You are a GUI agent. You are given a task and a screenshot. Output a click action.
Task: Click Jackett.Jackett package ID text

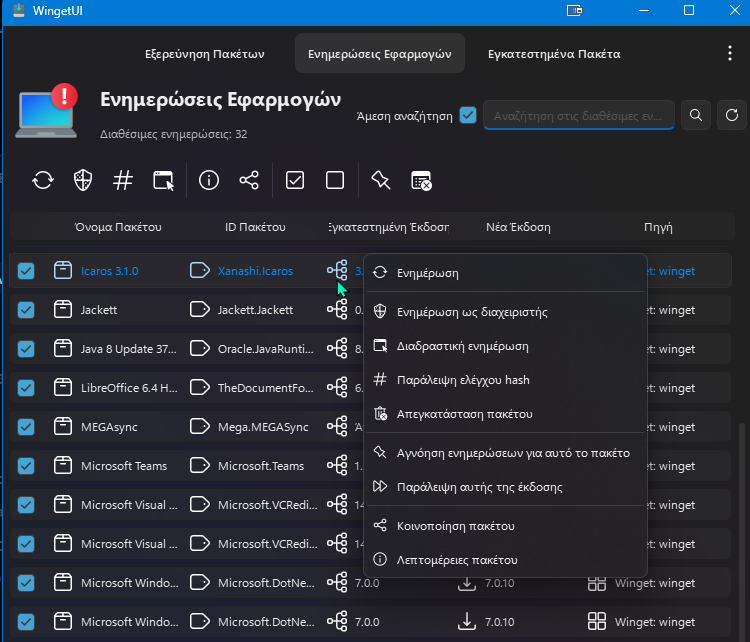pyautogui.click(x=255, y=310)
